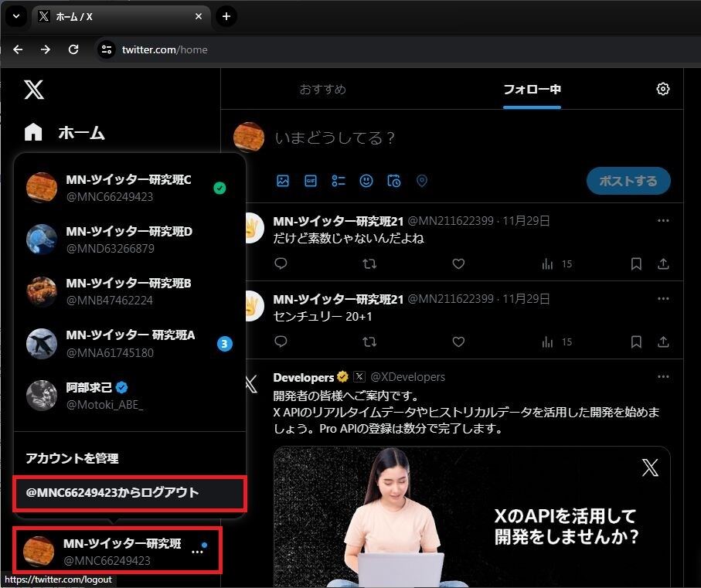Open the Home (ホーム) navigation item
The image size is (701, 588).
pos(64,133)
